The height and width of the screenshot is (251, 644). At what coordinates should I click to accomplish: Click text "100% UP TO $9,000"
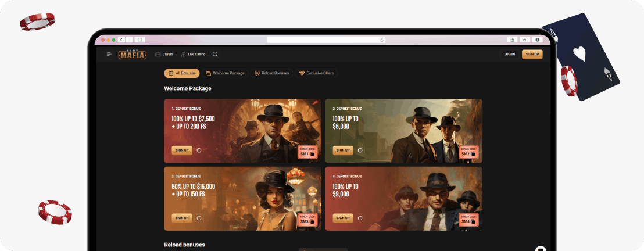pyautogui.click(x=345, y=190)
